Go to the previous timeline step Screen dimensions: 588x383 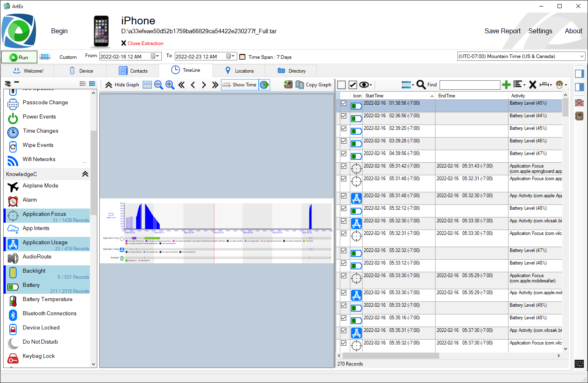pyautogui.click(x=193, y=85)
